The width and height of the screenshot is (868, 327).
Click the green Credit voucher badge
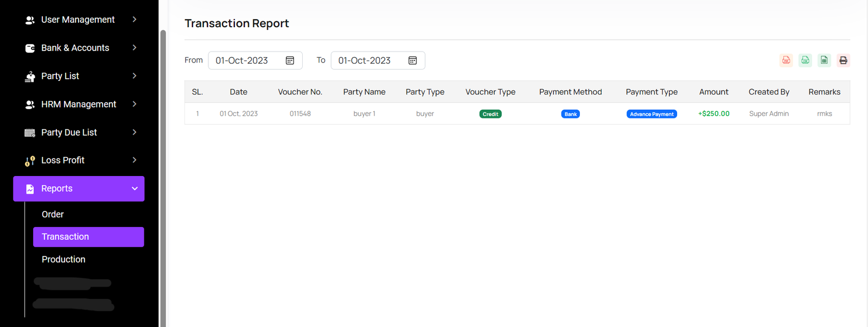tap(490, 114)
